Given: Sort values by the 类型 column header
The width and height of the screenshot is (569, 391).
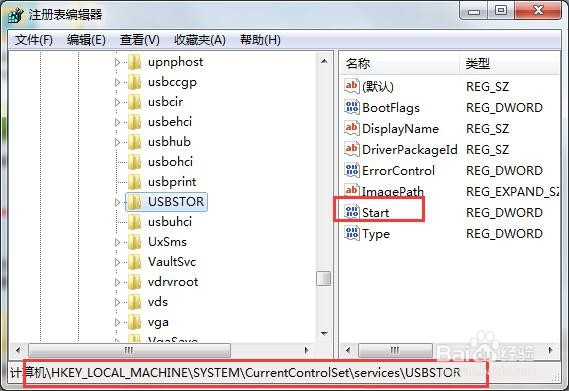Looking at the screenshot, I should click(x=510, y=64).
